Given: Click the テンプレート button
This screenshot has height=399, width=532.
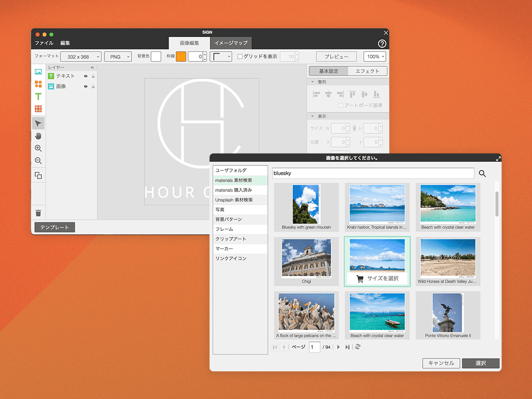Looking at the screenshot, I should tap(55, 227).
